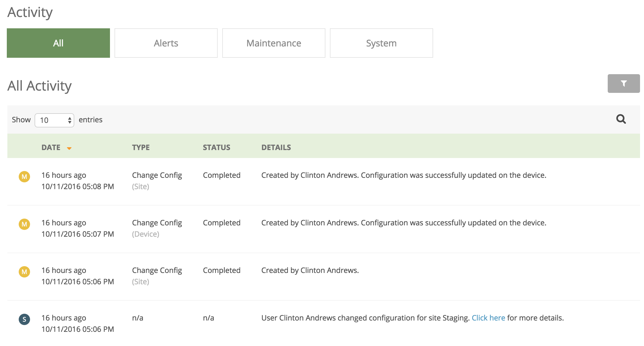Sort by Date column header
644x346 pixels.
tap(51, 148)
